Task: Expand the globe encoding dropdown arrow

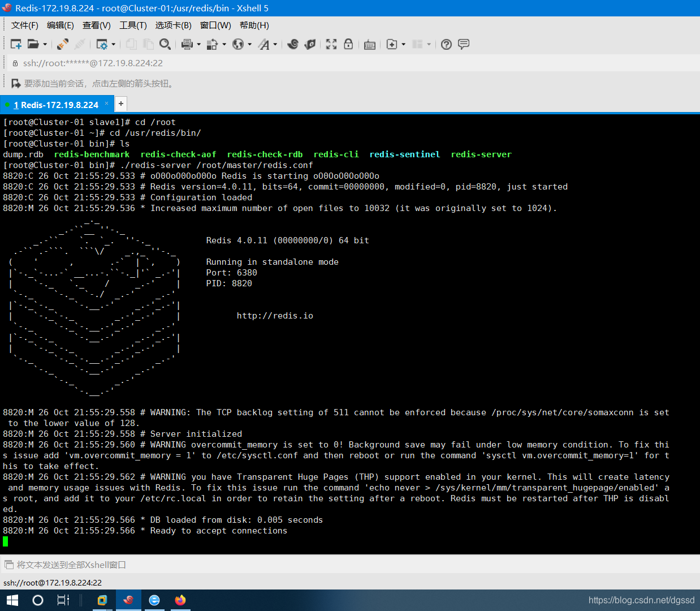Action: click(249, 44)
